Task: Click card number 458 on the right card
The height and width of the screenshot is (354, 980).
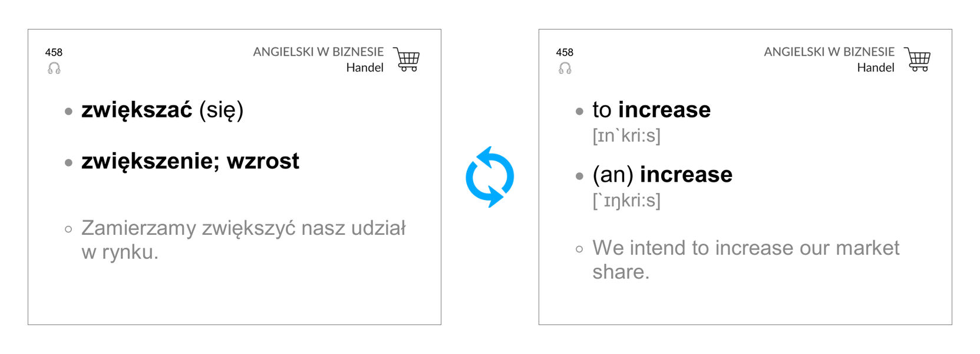Action: (x=565, y=53)
